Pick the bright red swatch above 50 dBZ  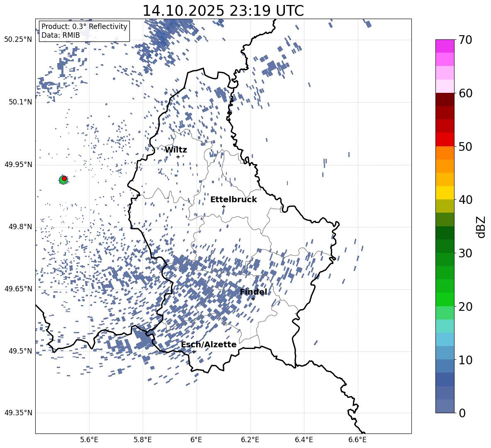click(445, 139)
